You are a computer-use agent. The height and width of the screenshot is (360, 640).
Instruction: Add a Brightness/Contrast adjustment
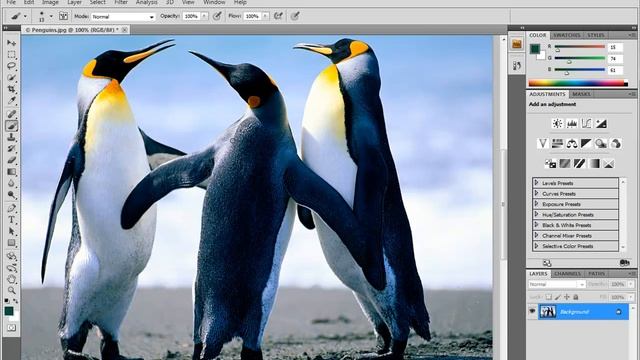tap(557, 123)
